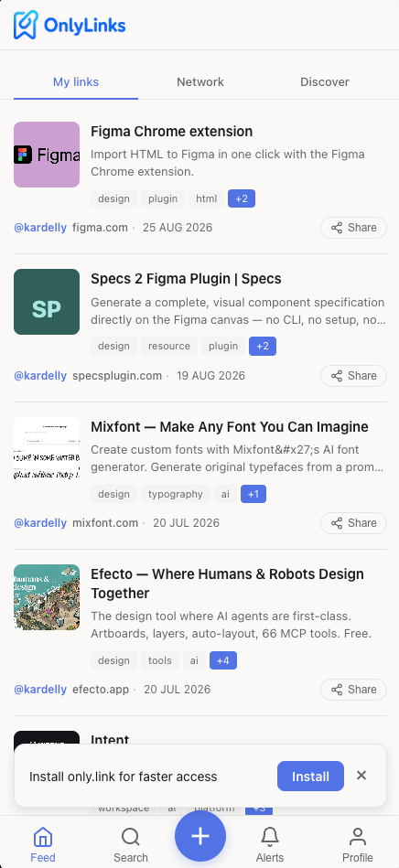399x868 pixels.
Task: Open the Figma Chrome extension title
Action: (x=172, y=131)
